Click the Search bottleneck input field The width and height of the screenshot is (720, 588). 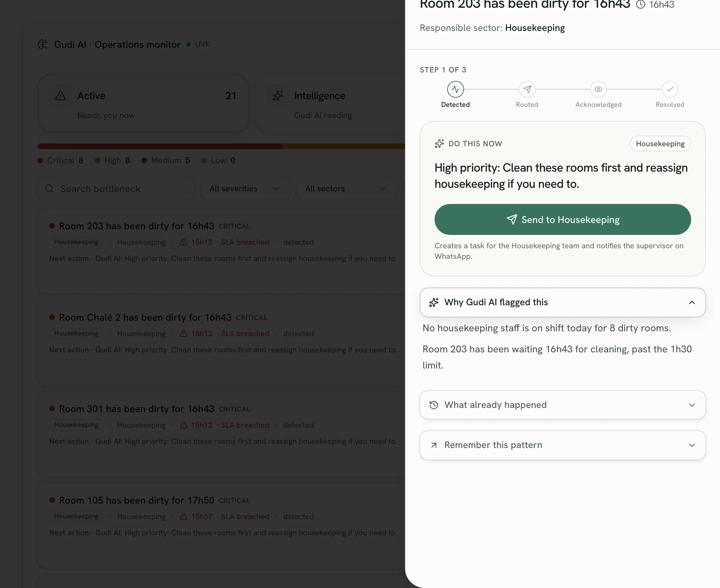(x=116, y=189)
